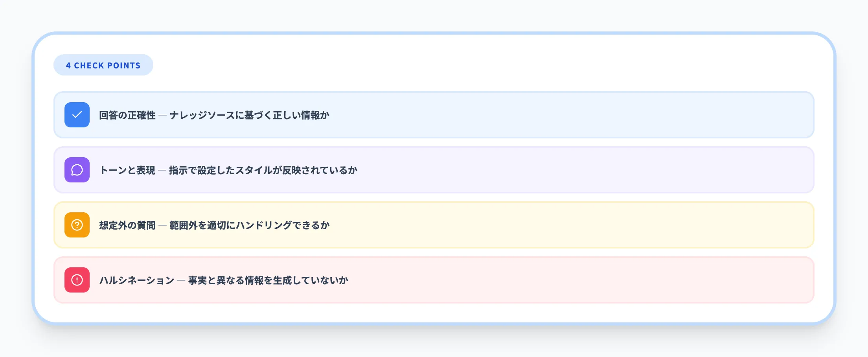This screenshot has width=868, height=357.
Task: Select the "ハルシネーション" title text
Action: [137, 280]
